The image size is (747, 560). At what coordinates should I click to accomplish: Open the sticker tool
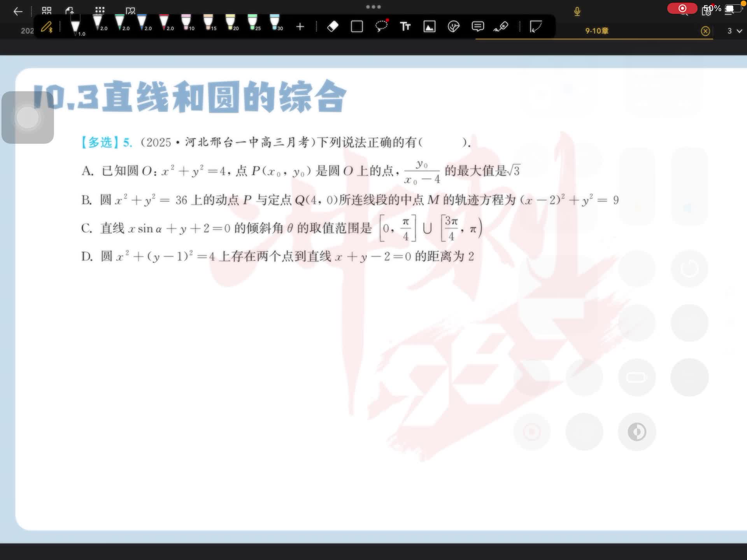[x=453, y=26]
